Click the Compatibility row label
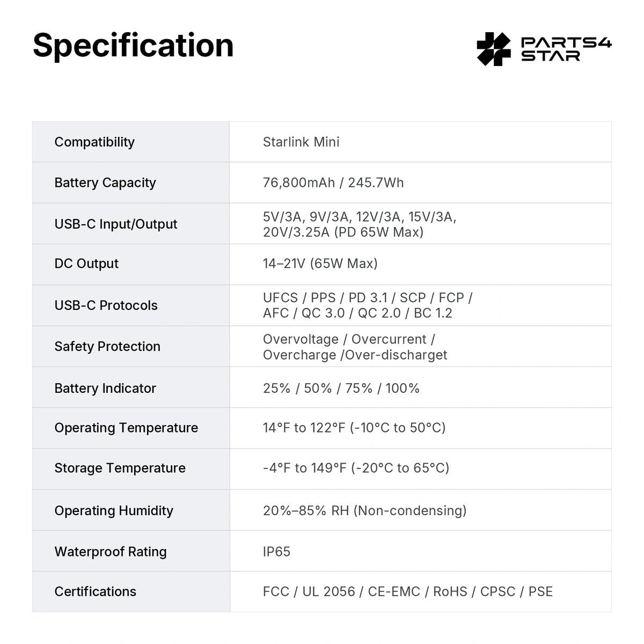Image resolution: width=644 pixels, height=644 pixels. (x=94, y=142)
